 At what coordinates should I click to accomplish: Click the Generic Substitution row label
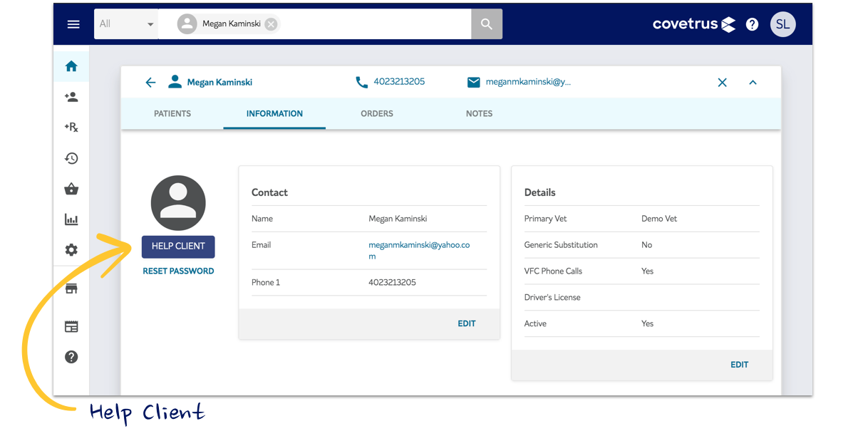click(x=561, y=245)
